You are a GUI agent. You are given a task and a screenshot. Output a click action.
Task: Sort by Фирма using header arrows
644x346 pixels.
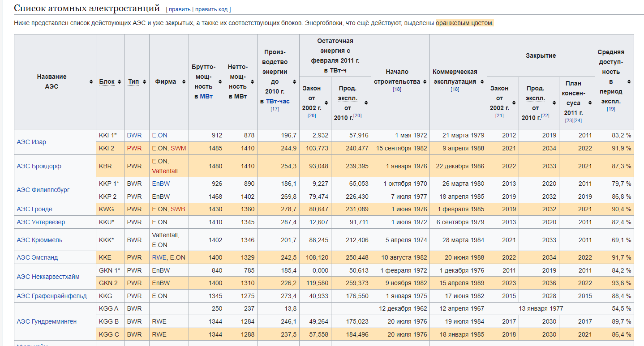(184, 82)
